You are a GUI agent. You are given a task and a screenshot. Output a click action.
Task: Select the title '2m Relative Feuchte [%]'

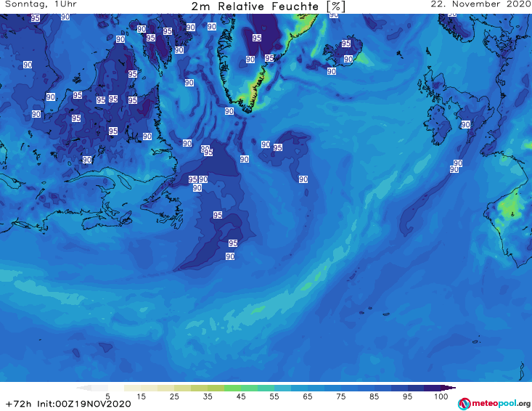(x=269, y=7)
